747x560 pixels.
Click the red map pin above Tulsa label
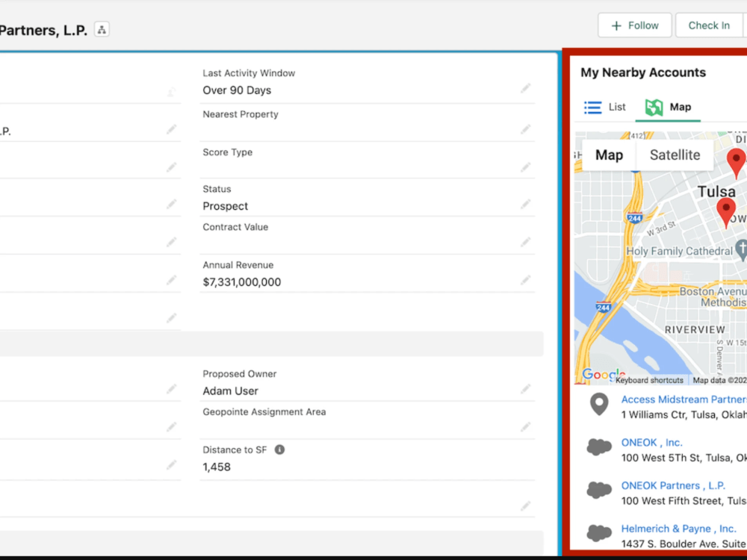coord(736,164)
